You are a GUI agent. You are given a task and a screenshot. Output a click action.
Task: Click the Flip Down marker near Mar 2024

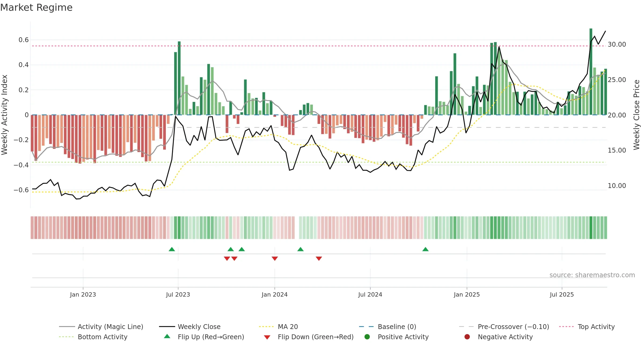coord(319,258)
